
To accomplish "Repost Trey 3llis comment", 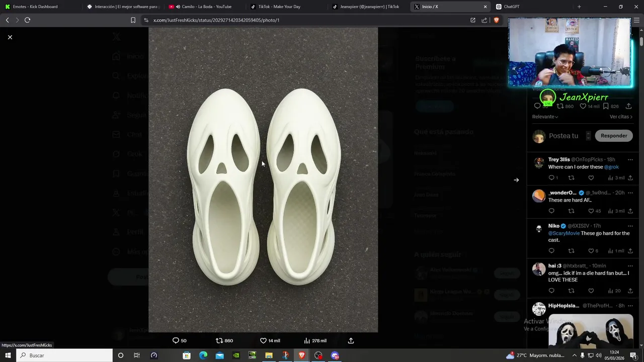I will coord(571,177).
